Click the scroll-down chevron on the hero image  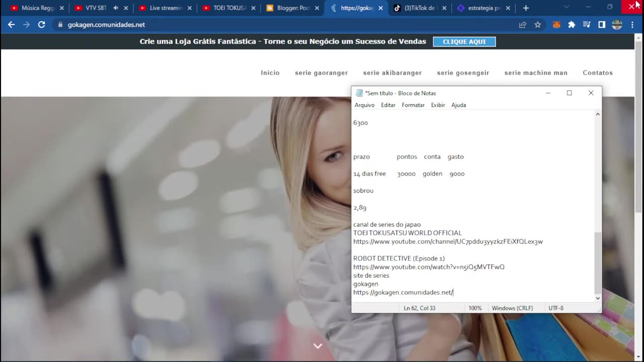pyautogui.click(x=317, y=346)
